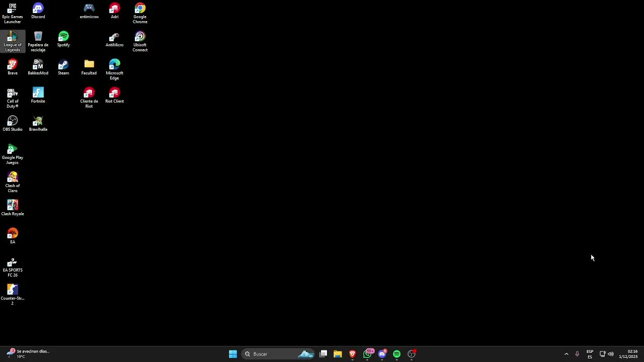Select the EA app desktop icon

tap(13, 236)
